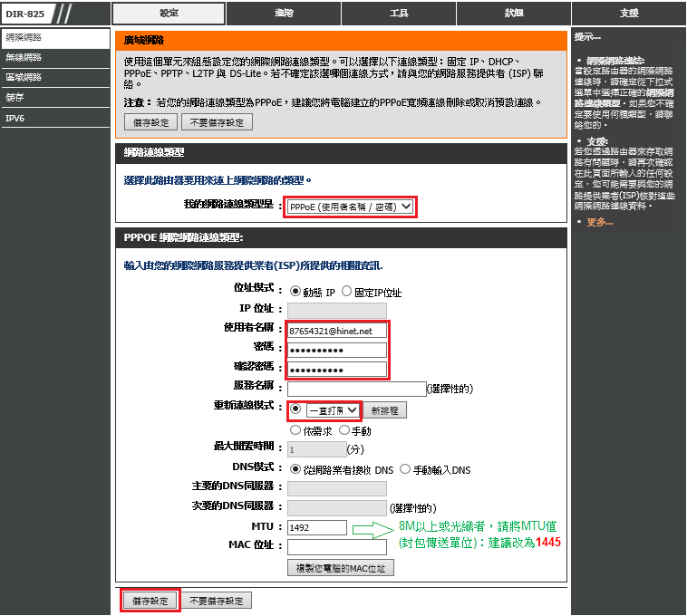
Task: Expand the 一直打開 schedule dropdown
Action: tap(333, 410)
